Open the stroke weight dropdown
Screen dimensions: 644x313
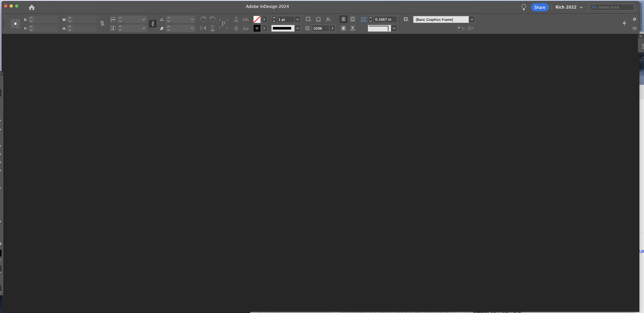(x=297, y=19)
